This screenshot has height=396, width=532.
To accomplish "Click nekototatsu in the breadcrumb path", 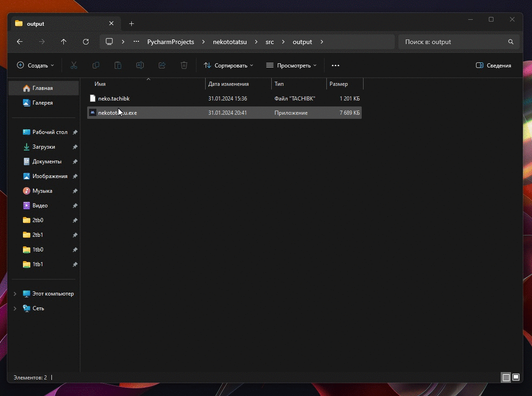I will pos(230,42).
